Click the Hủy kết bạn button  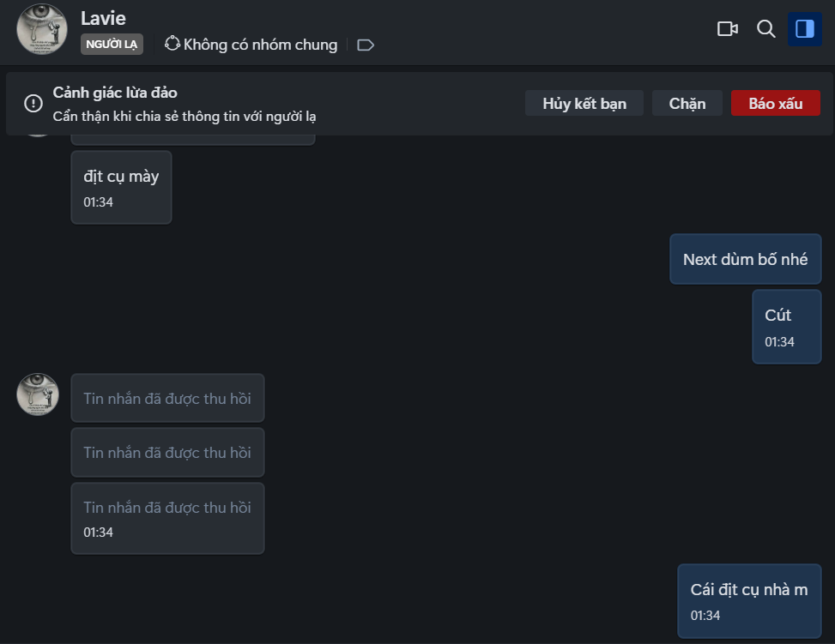click(584, 104)
